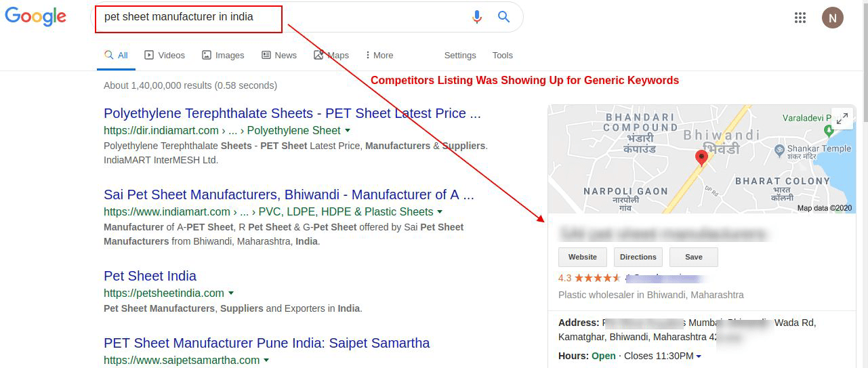Expand the map to full view
The height and width of the screenshot is (368, 868).
842,119
